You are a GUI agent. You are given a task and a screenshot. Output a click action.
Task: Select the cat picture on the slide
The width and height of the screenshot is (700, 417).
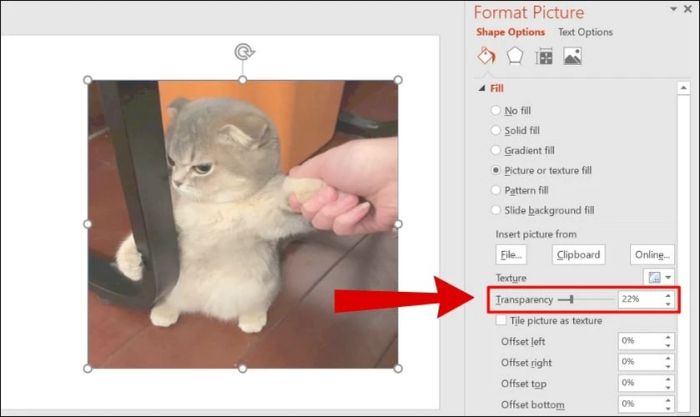[x=242, y=224]
